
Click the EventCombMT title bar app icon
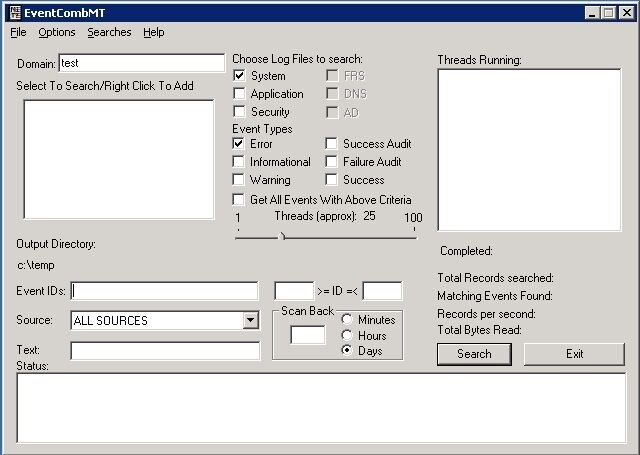click(15, 13)
